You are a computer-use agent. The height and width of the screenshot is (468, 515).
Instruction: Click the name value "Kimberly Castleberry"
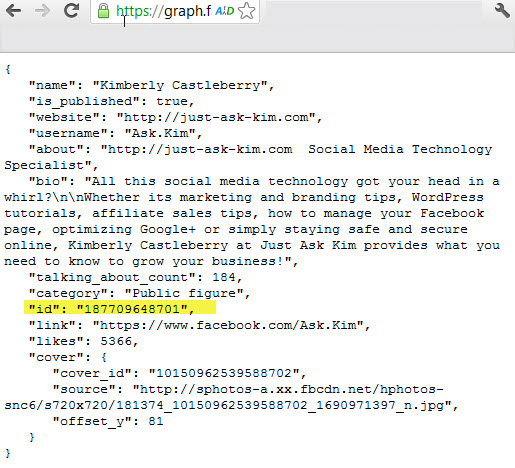coord(180,86)
